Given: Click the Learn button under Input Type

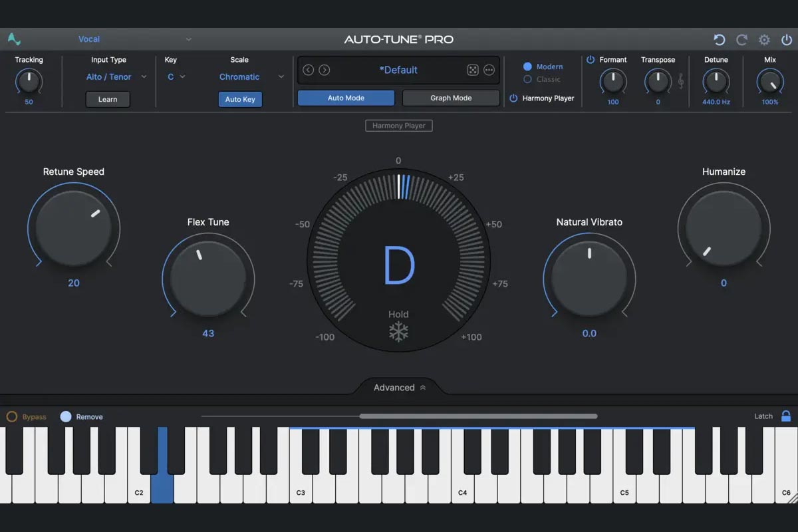Looking at the screenshot, I should [107, 99].
